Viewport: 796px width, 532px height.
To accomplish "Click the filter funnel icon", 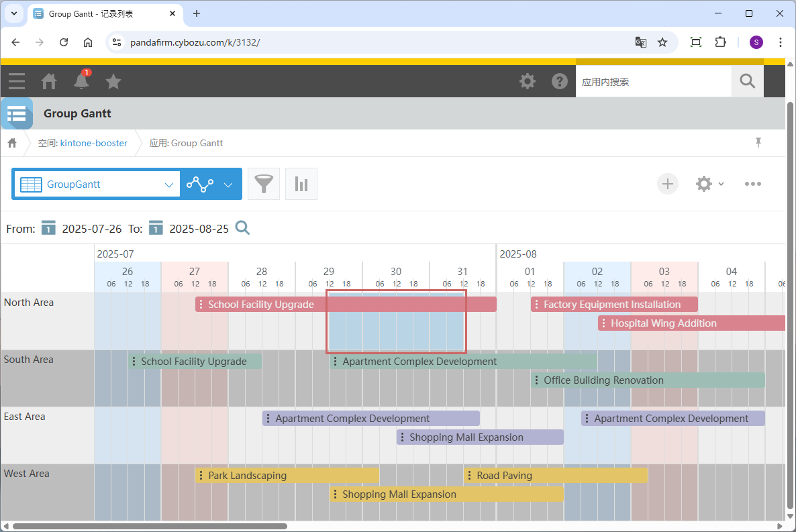I will click(264, 184).
